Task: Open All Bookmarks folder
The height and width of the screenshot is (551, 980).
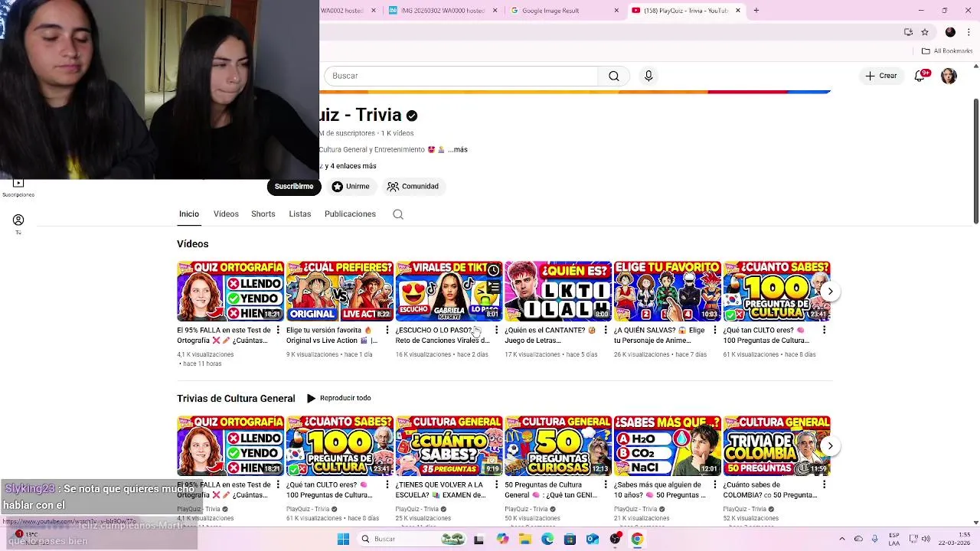Action: point(946,51)
